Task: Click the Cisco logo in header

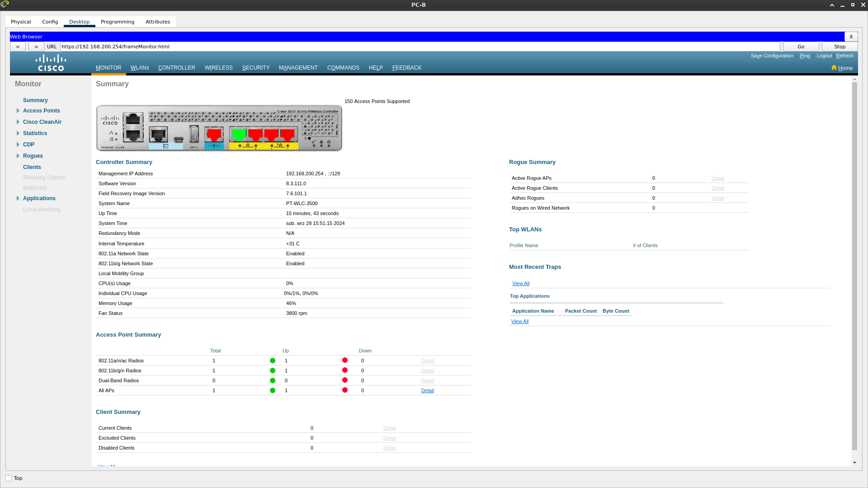Action: point(51,63)
